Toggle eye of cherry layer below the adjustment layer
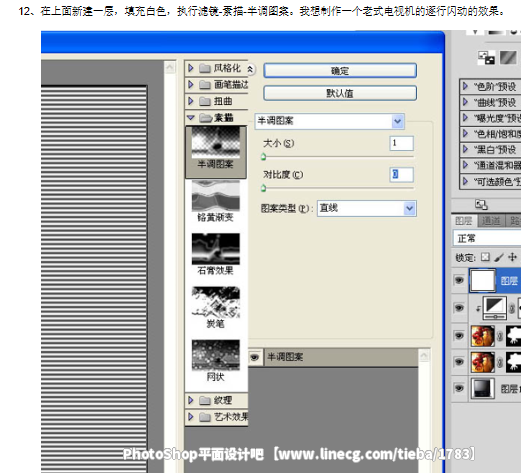 [x=459, y=336]
